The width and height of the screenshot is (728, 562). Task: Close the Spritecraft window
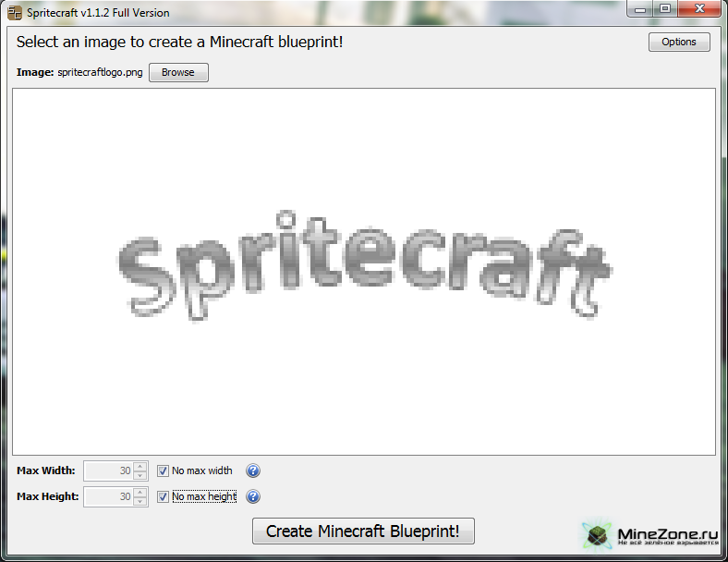point(698,9)
